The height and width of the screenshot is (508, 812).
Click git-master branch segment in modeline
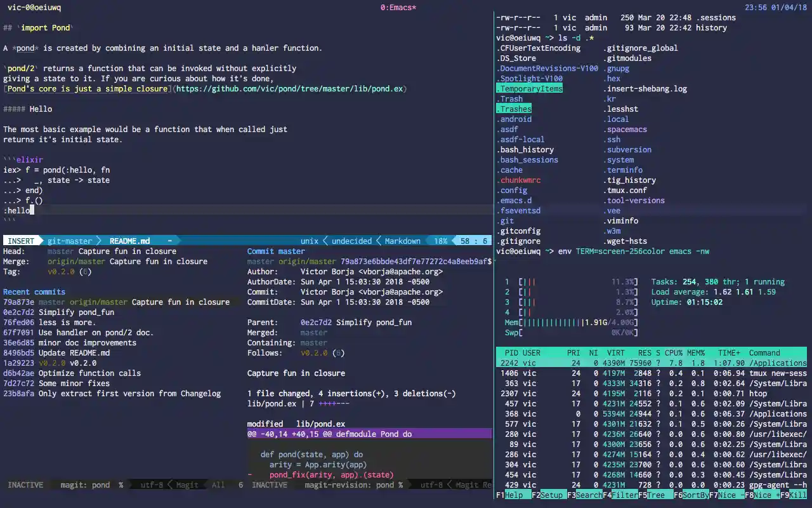tap(70, 241)
